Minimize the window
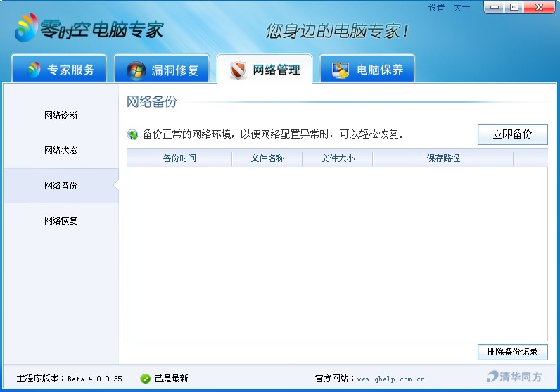 [495, 7]
